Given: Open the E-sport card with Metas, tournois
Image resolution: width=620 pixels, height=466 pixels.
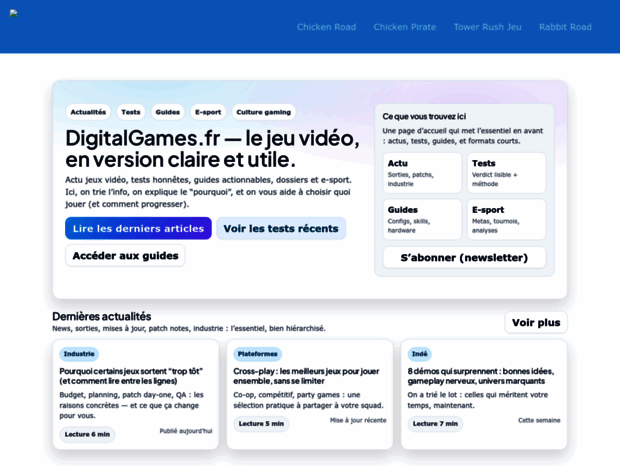Looking at the screenshot, I should click(x=507, y=219).
